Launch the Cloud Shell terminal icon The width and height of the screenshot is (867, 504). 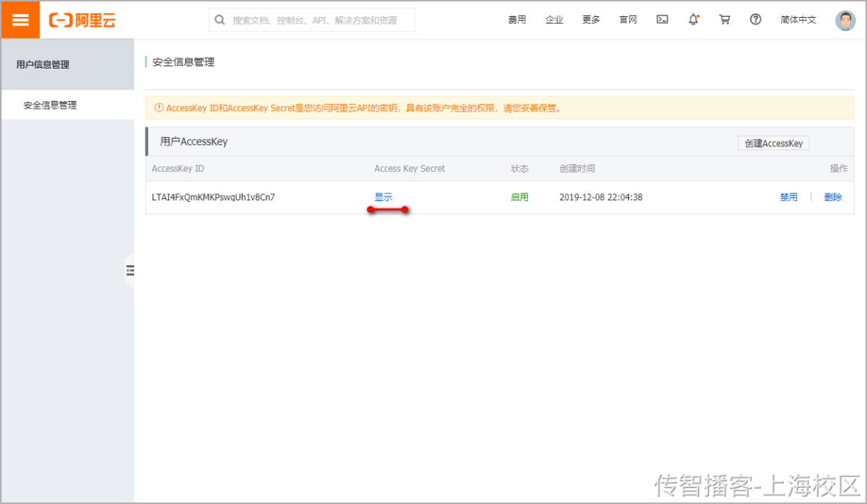pyautogui.click(x=663, y=19)
